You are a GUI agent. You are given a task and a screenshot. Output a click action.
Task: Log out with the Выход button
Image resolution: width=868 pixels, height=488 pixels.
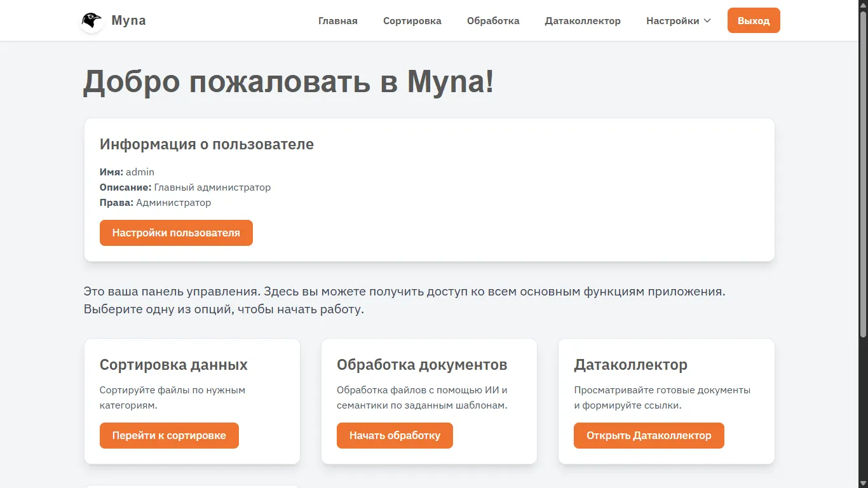(753, 21)
